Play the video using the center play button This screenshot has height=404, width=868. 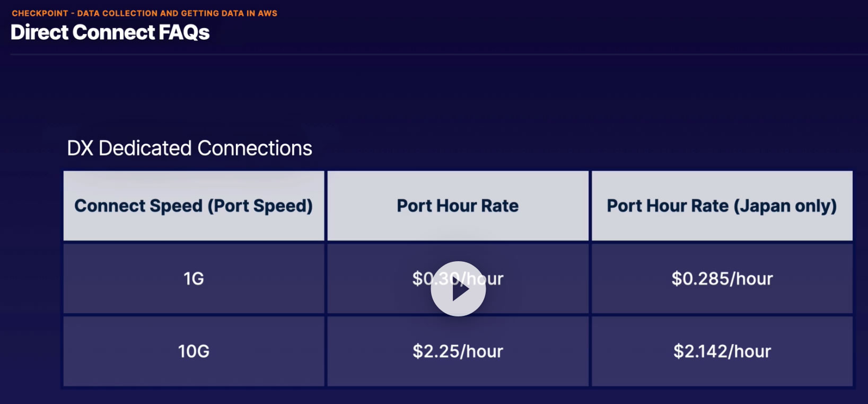tap(458, 289)
